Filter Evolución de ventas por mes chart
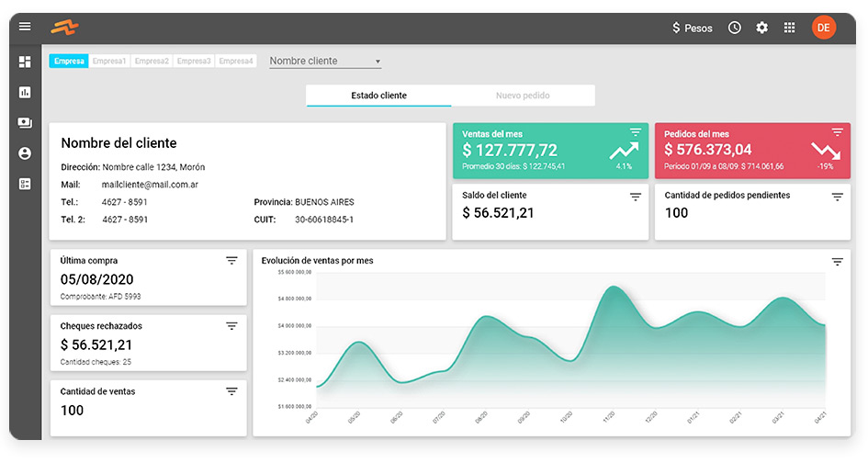The image size is (868, 474). 837,262
